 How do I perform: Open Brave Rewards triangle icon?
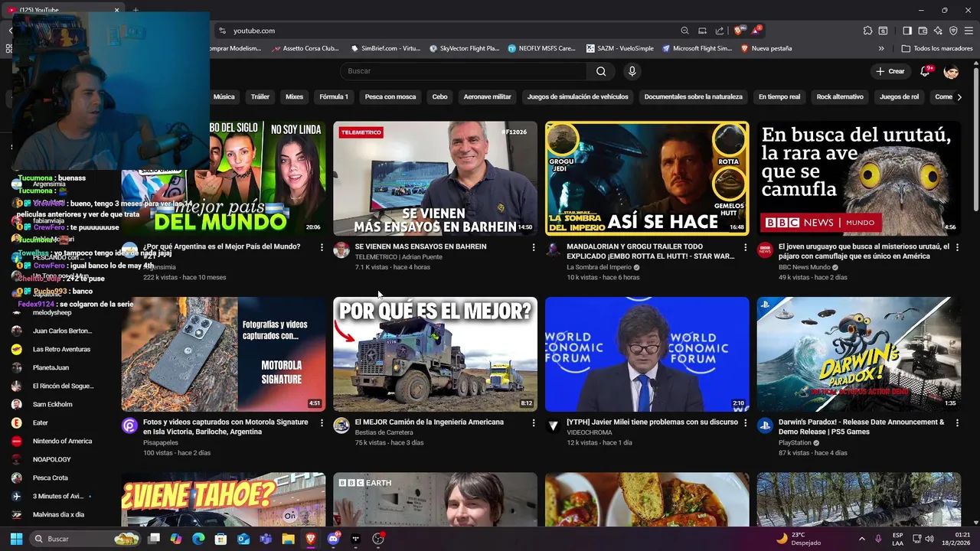coord(756,31)
